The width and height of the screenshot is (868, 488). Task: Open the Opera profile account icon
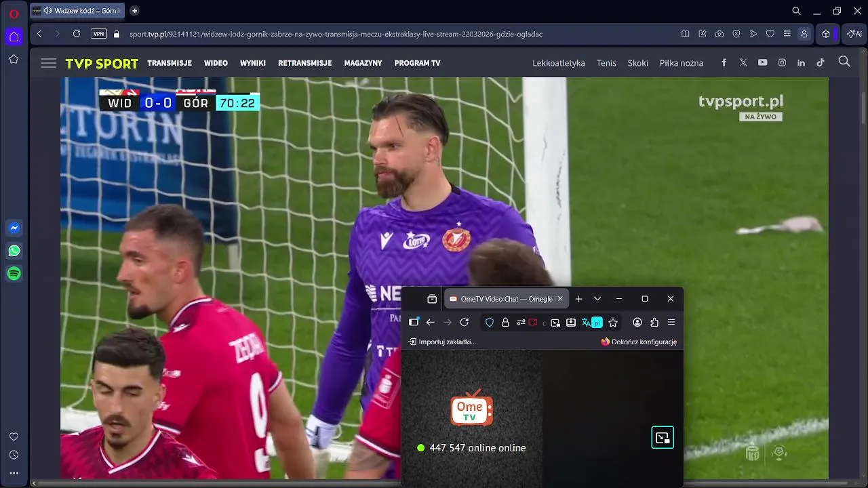pyautogui.click(x=804, y=34)
